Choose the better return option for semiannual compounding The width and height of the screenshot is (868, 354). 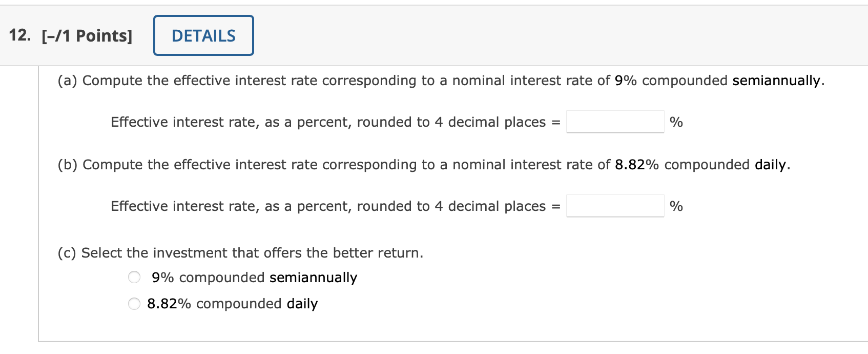coord(134,277)
